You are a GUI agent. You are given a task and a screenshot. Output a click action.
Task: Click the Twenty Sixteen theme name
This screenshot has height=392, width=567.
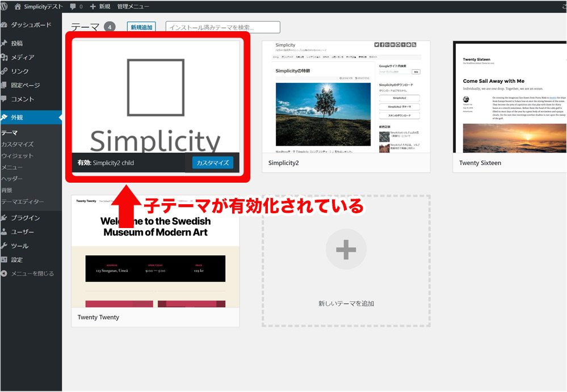click(480, 163)
